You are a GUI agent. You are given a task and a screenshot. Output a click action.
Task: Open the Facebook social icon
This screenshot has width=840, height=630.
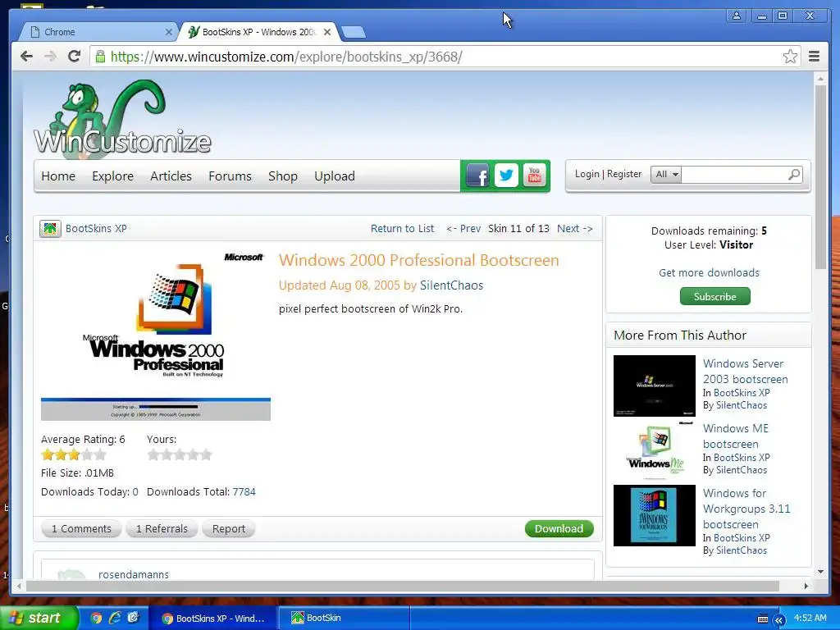478,176
